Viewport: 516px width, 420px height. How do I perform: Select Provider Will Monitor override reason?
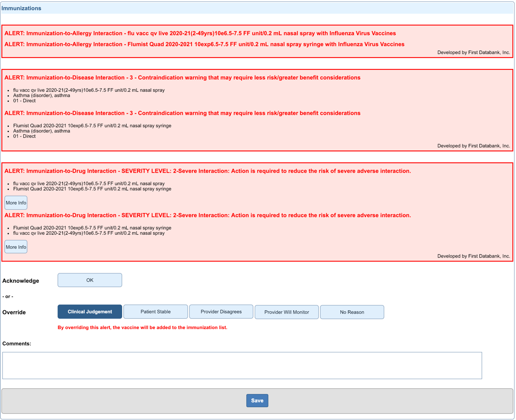pos(287,312)
